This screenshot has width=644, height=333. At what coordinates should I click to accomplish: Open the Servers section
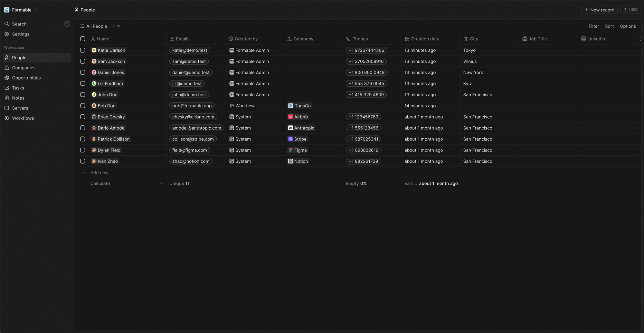pos(19,108)
